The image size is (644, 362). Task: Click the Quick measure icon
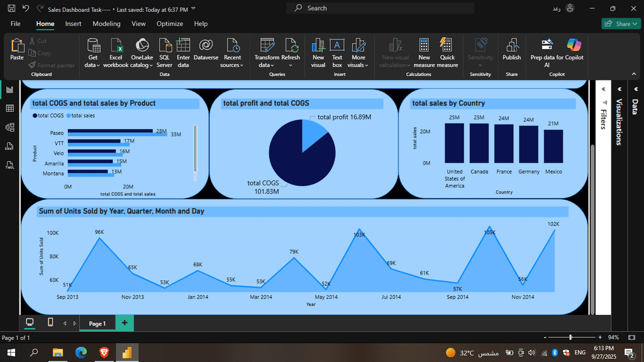tap(447, 45)
